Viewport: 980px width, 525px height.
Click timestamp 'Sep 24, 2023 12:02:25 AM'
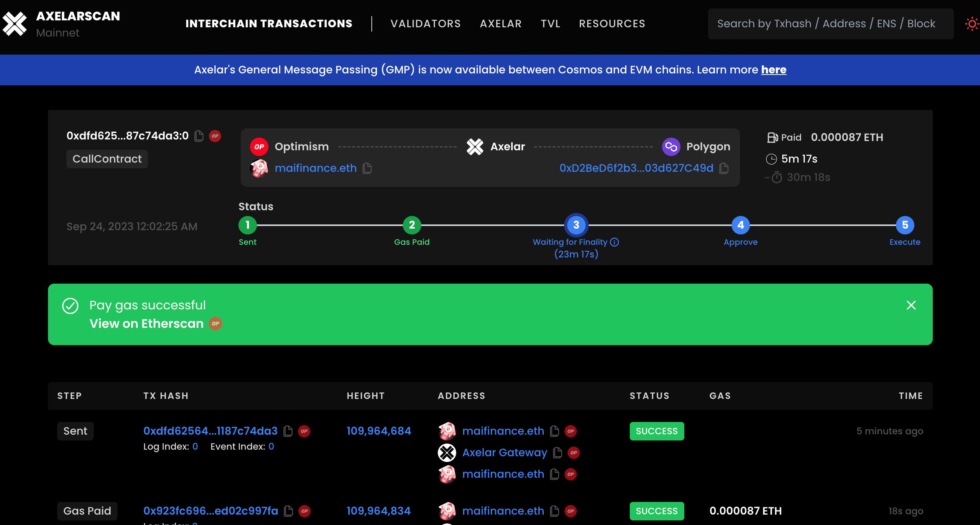click(132, 227)
